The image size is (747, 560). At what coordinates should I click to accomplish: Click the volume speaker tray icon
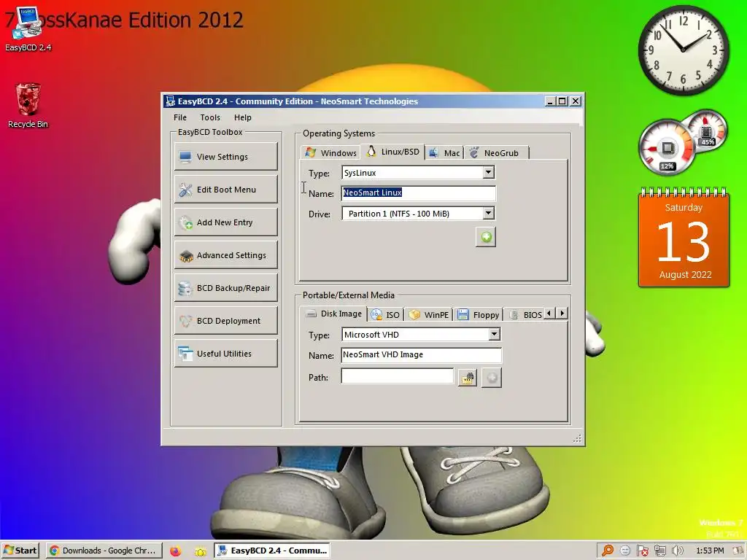pos(677,551)
